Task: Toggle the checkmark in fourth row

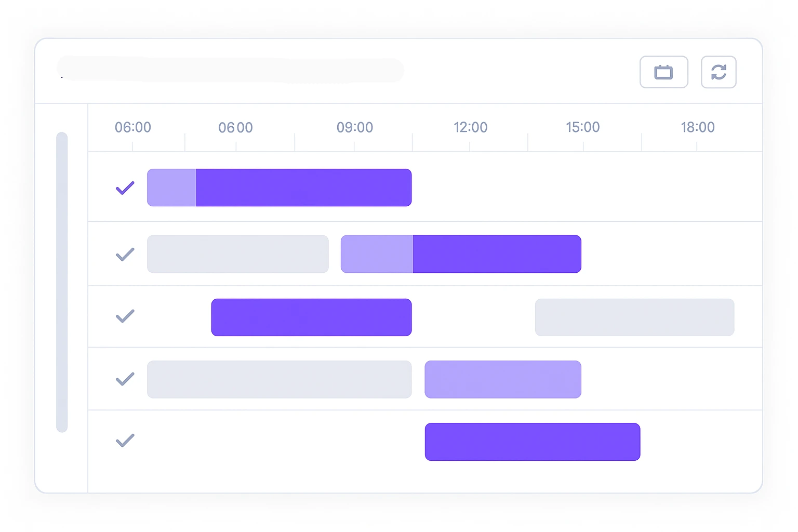Action: pos(125,379)
